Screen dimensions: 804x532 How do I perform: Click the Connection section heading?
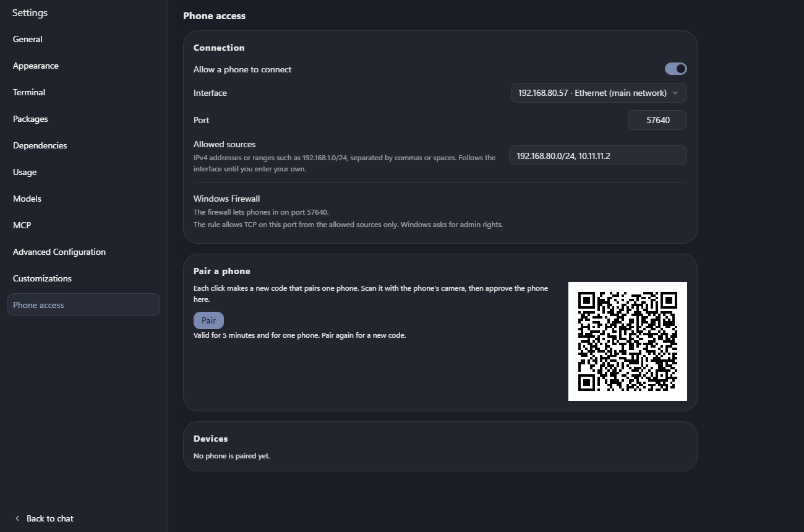click(x=219, y=48)
